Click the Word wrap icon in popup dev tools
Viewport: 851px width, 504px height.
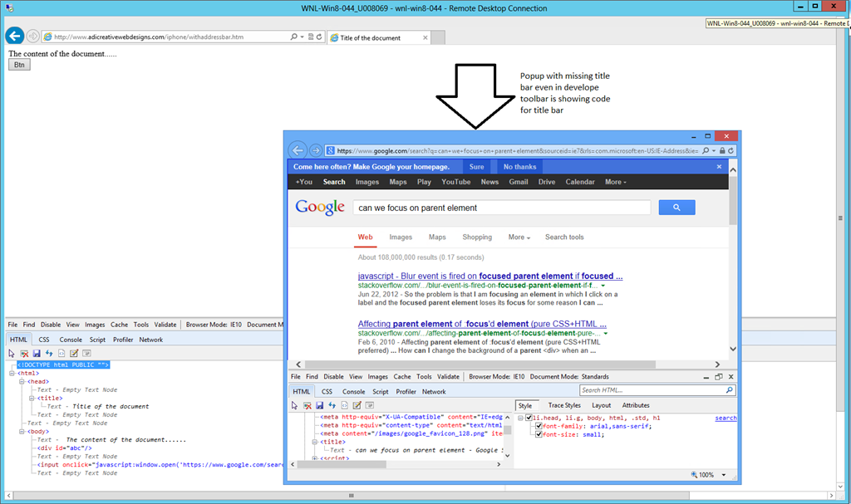(370, 405)
